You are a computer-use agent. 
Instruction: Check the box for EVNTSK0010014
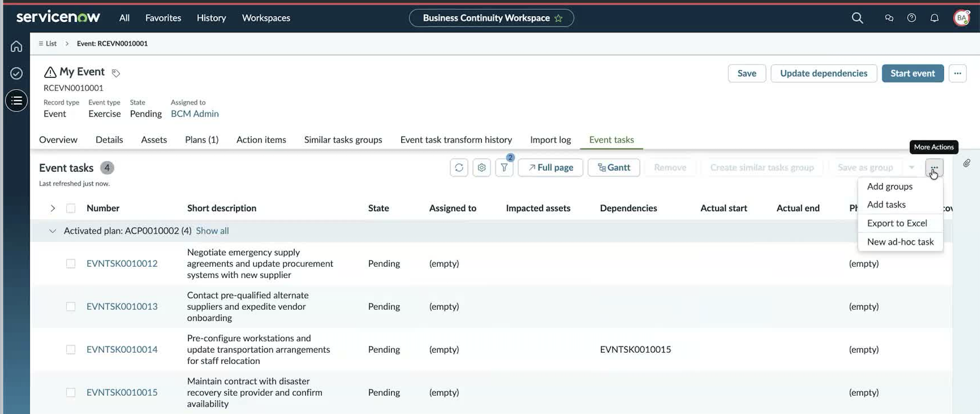point(71,349)
